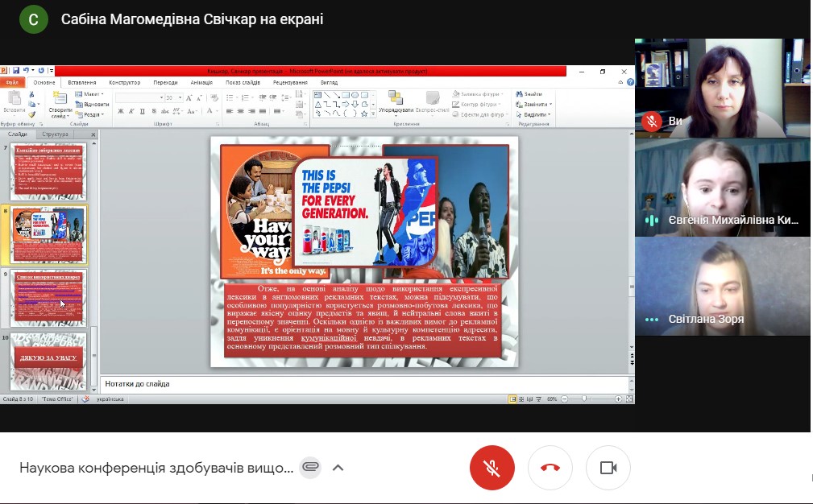Toggle text shadow (S)
Screen dimensions: 813x504
click(154, 111)
